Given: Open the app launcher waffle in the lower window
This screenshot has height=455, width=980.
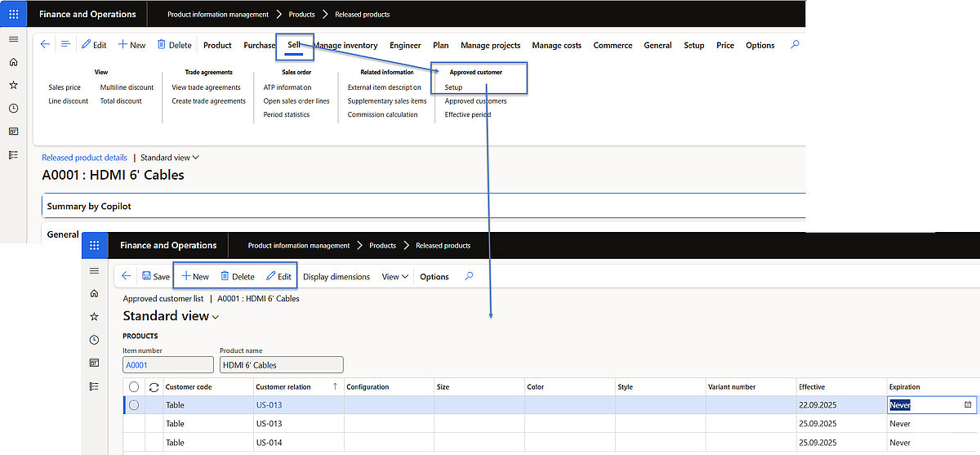Looking at the screenshot, I should (94, 245).
